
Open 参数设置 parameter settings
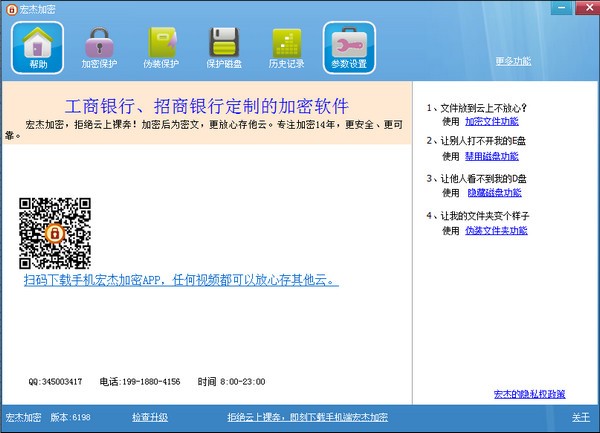pos(349,47)
